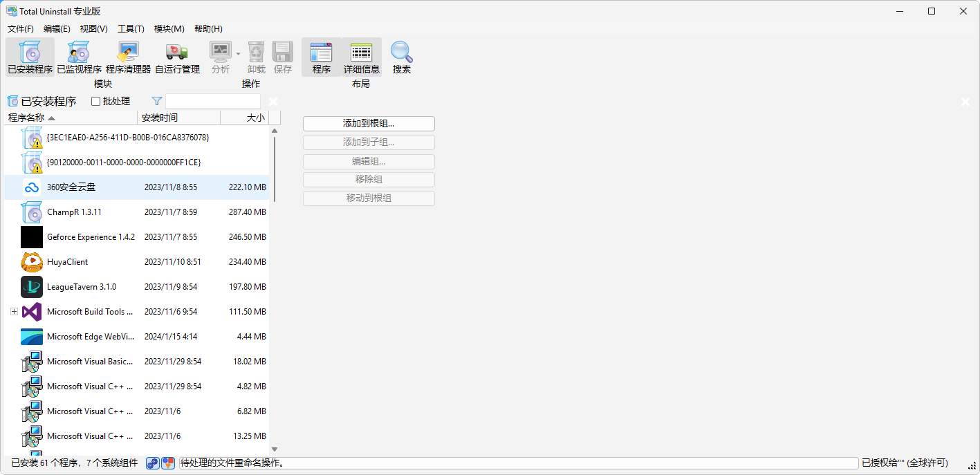Expand the Microsoft Build Tools tree node
The width and height of the screenshot is (980, 475).
click(14, 312)
